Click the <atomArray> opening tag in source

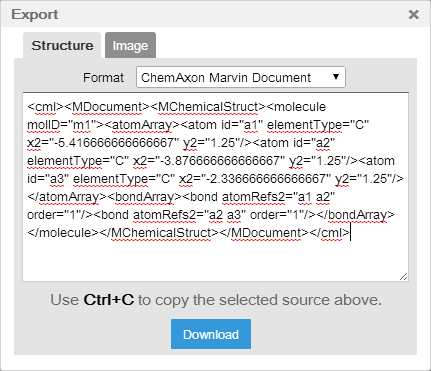(142, 125)
